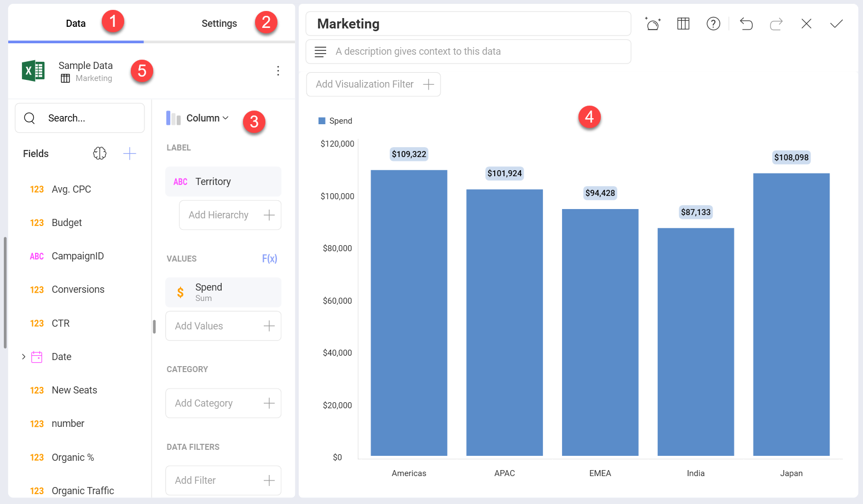Toggle the Spend legend swatch
The width and height of the screenshot is (863, 504).
point(322,121)
